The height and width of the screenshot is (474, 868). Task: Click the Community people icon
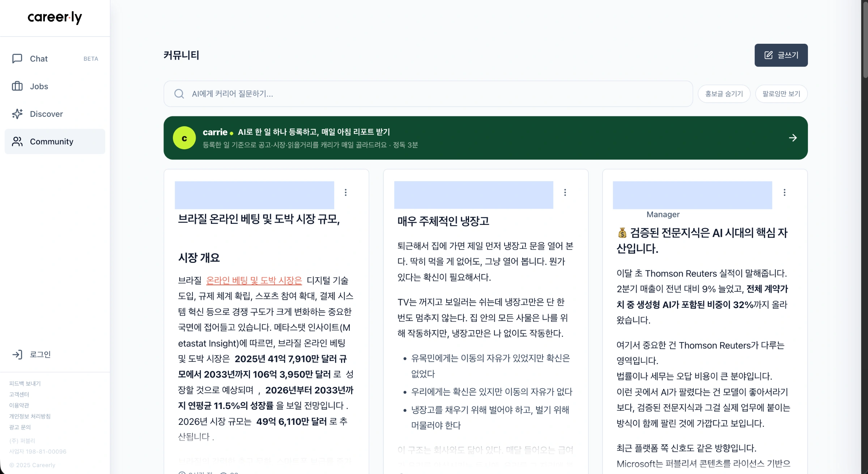[x=17, y=141]
